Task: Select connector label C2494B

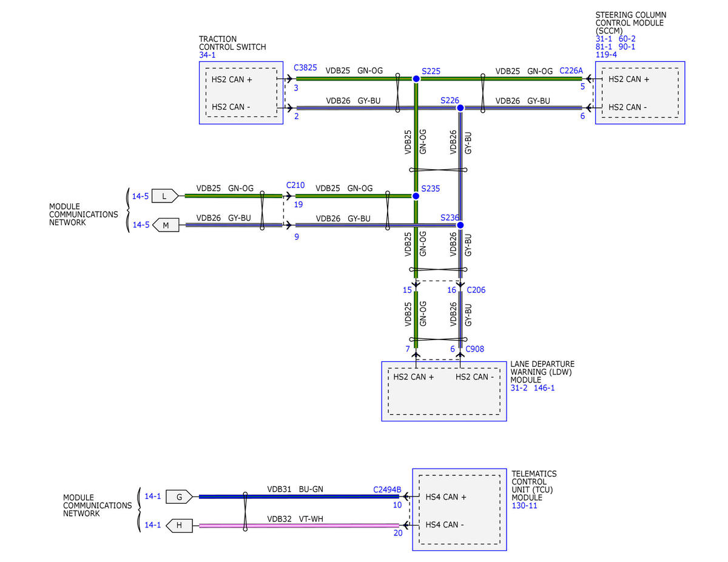Action: coord(387,489)
